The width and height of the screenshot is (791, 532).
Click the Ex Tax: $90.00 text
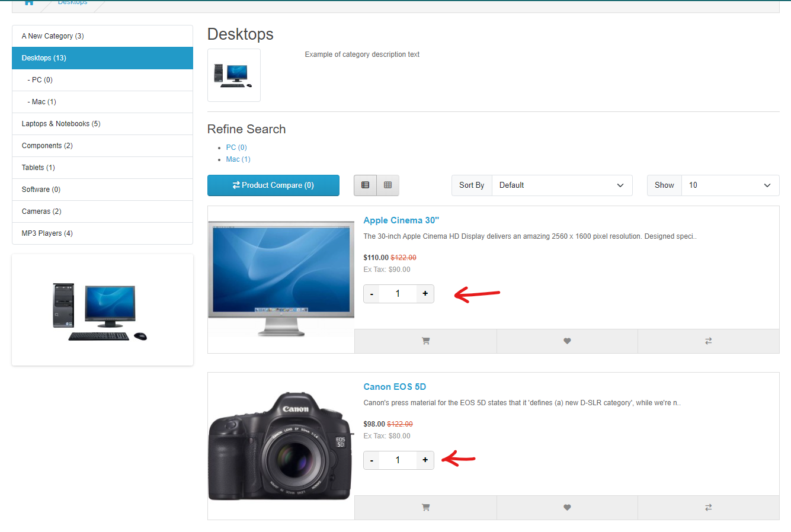(387, 270)
